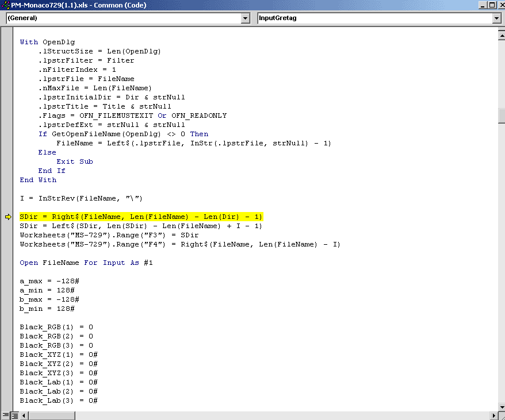Close the Common (Code) window
The height and width of the screenshot is (420, 505).
[x=501, y=5]
